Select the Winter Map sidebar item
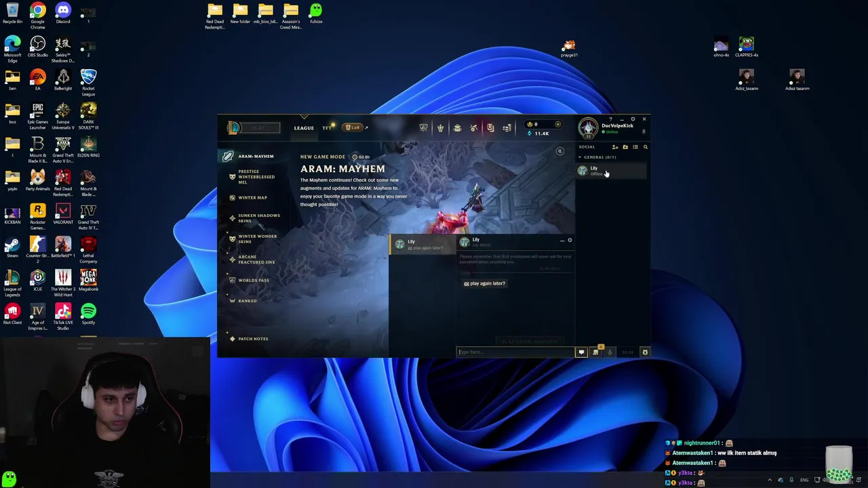 point(248,198)
